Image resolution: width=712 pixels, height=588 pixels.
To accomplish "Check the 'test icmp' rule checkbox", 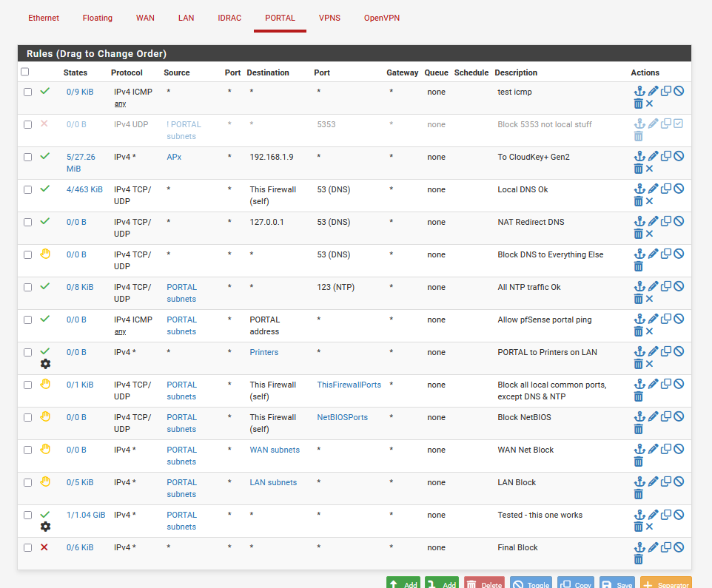I will click(27, 92).
